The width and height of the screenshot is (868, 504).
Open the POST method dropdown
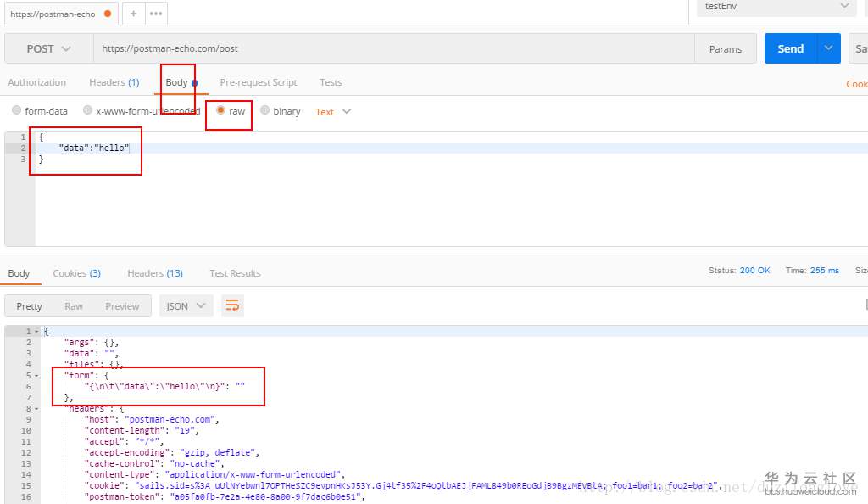[48, 48]
